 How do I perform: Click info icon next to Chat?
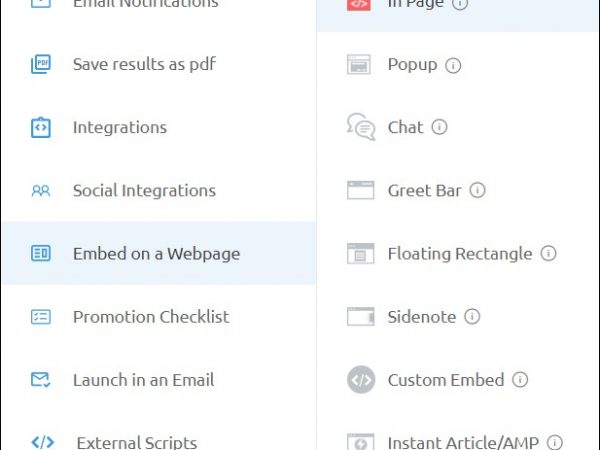[439, 127]
